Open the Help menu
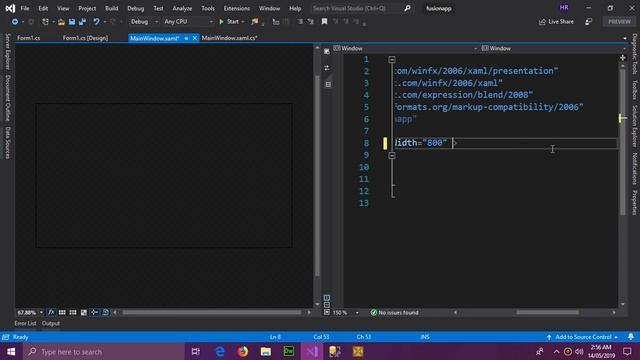 295,8
